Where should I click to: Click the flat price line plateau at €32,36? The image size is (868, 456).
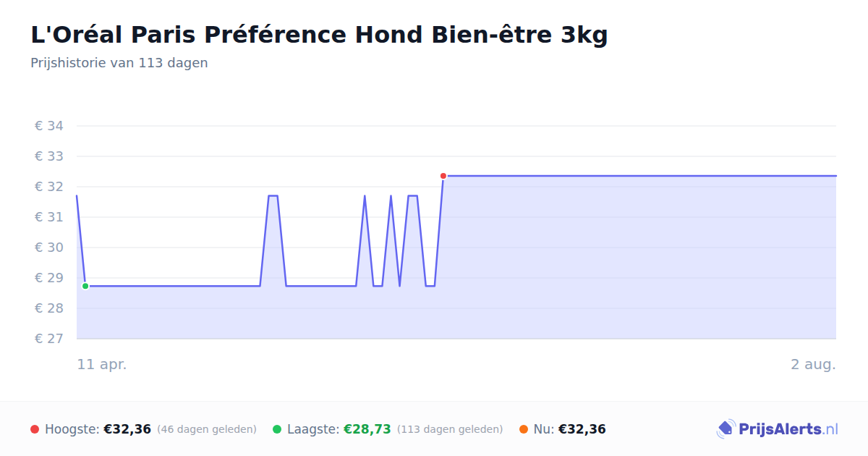pos(640,176)
